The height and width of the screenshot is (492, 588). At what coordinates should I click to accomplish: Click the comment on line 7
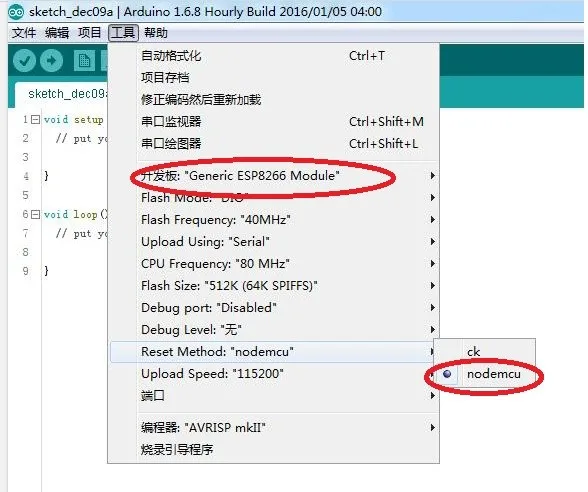81,233
